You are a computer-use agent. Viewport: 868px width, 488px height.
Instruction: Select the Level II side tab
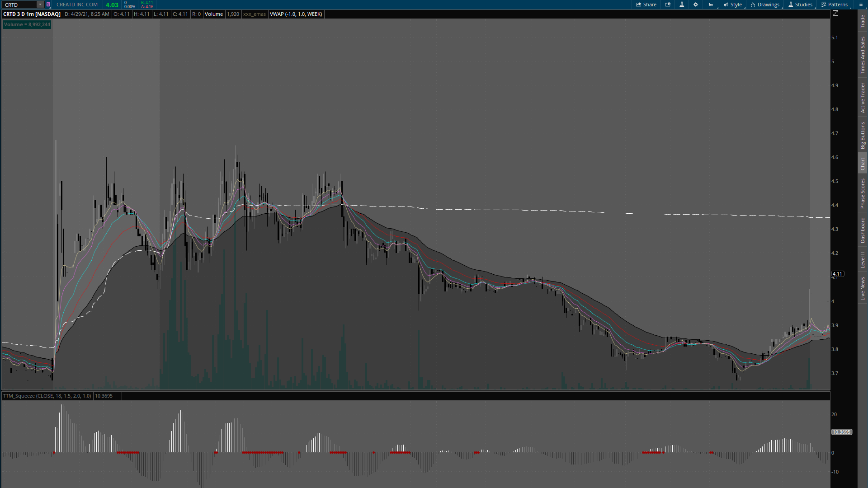(x=863, y=260)
